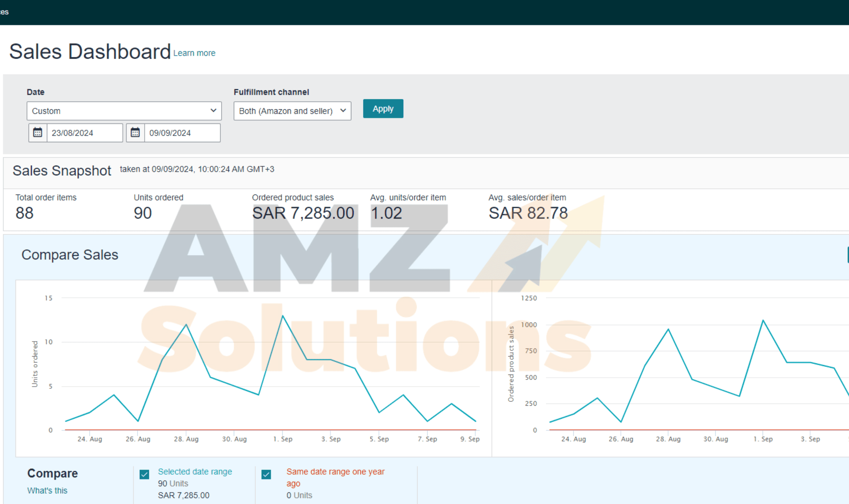Open the start date calendar picker icon
The width and height of the screenshot is (849, 504).
coord(37,133)
